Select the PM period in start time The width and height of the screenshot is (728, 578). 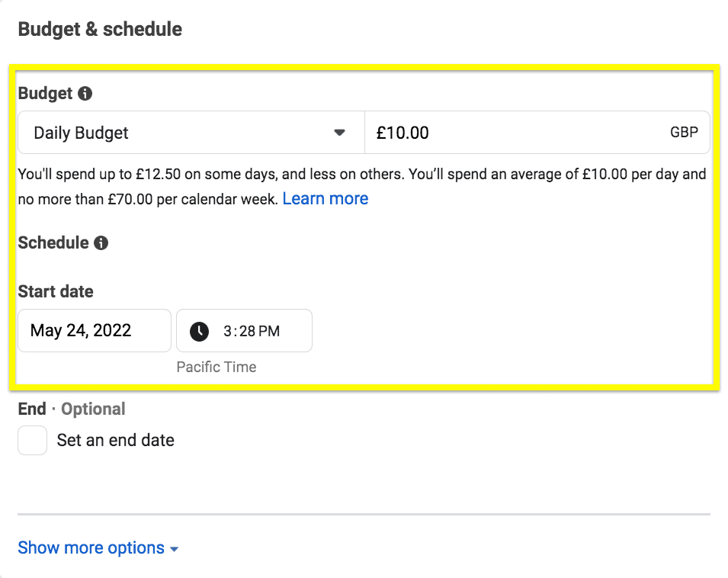[x=269, y=332]
